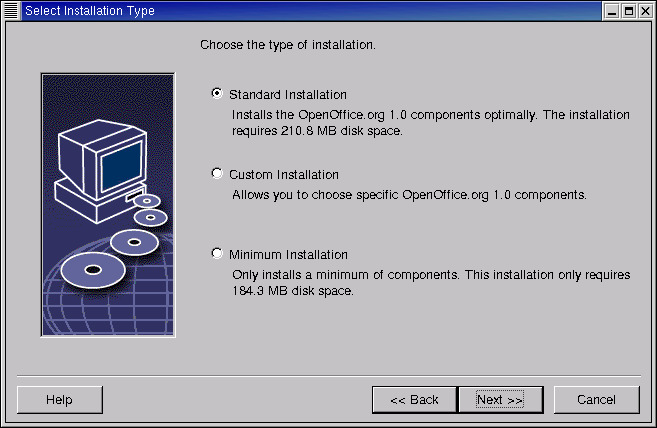Proceed using the Next >> button

(x=500, y=400)
